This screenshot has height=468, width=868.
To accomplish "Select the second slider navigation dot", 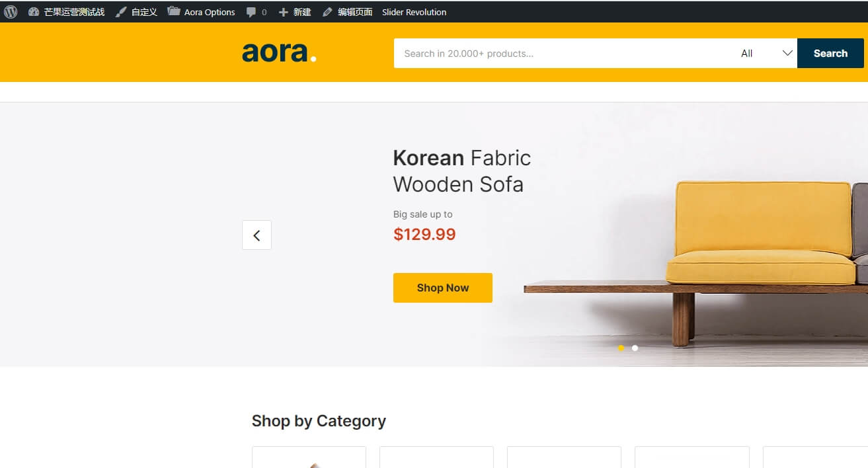I will (635, 348).
